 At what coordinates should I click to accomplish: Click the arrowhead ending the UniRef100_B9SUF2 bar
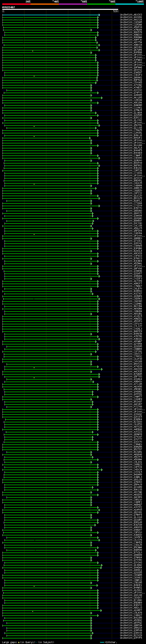tap(90, 138)
